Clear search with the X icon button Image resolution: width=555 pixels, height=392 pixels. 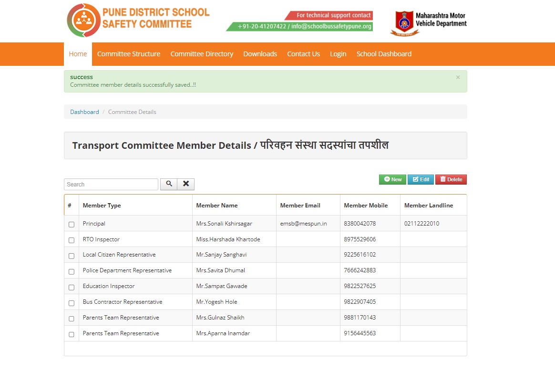pos(186,184)
